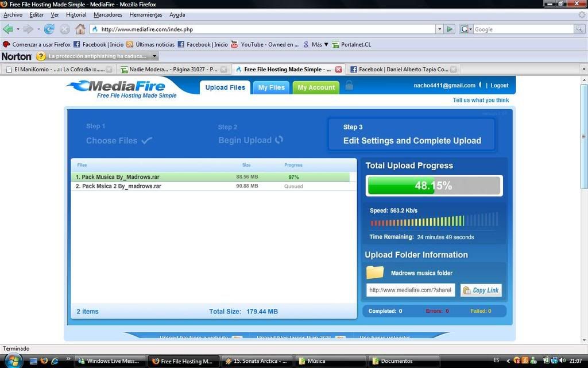Click the Show Desktop quick launch icon
Image resolution: width=588 pixels, height=368 pixels.
tap(33, 361)
